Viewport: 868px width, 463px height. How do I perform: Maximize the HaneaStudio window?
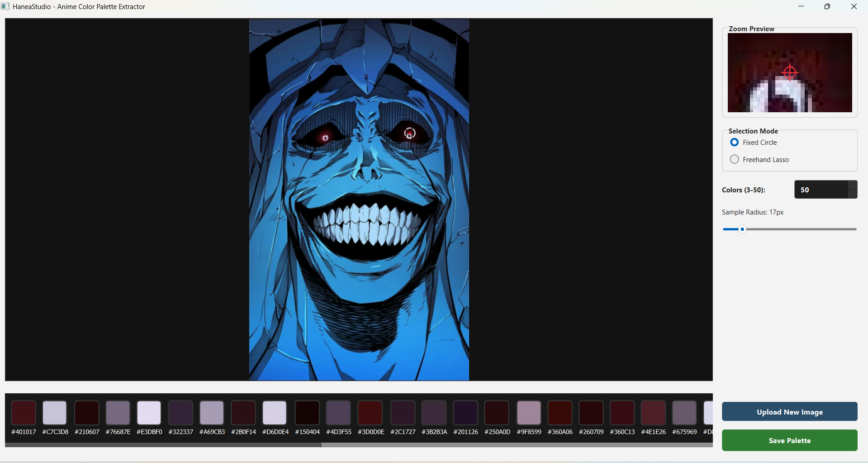[827, 6]
